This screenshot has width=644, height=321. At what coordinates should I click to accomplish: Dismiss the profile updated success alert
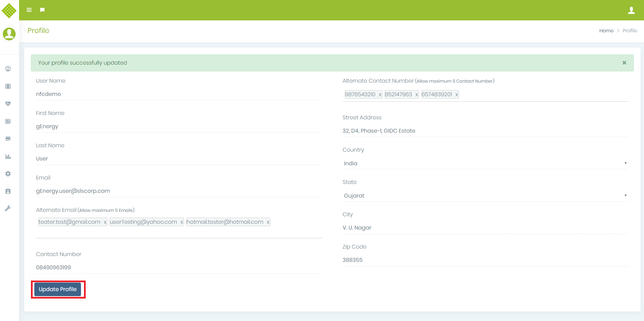coord(624,63)
